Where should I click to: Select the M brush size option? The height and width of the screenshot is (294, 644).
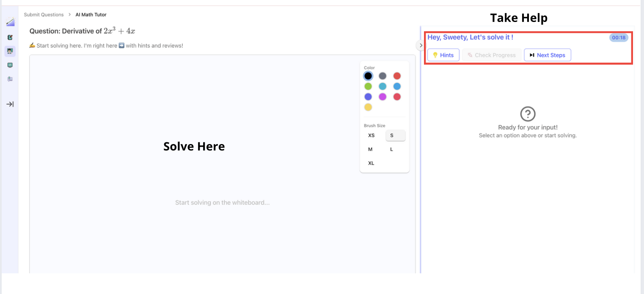pos(370,149)
